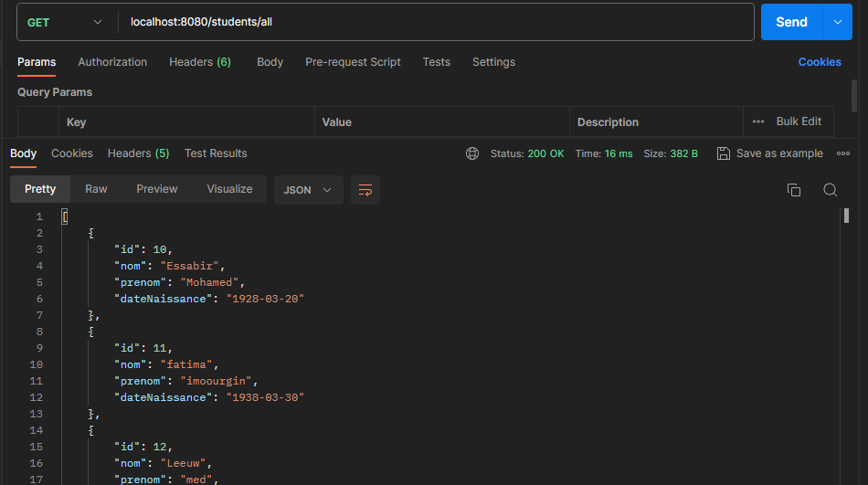The height and width of the screenshot is (485, 868).
Task: Click the blue Cookies link
Action: 820,62
